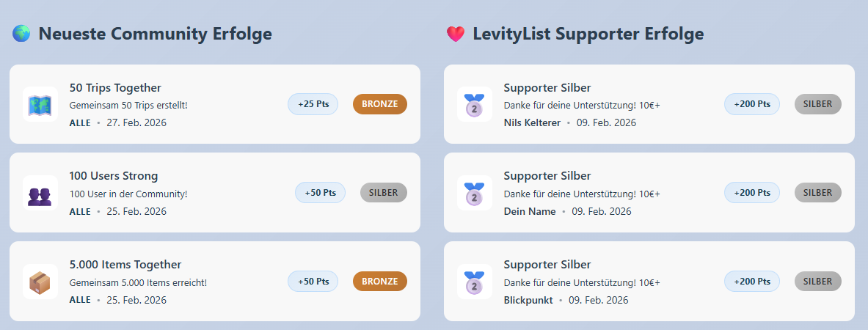This screenshot has width=868, height=330.
Task: Click +200 Pts in Nils Kelterer's card
Action: click(x=752, y=104)
